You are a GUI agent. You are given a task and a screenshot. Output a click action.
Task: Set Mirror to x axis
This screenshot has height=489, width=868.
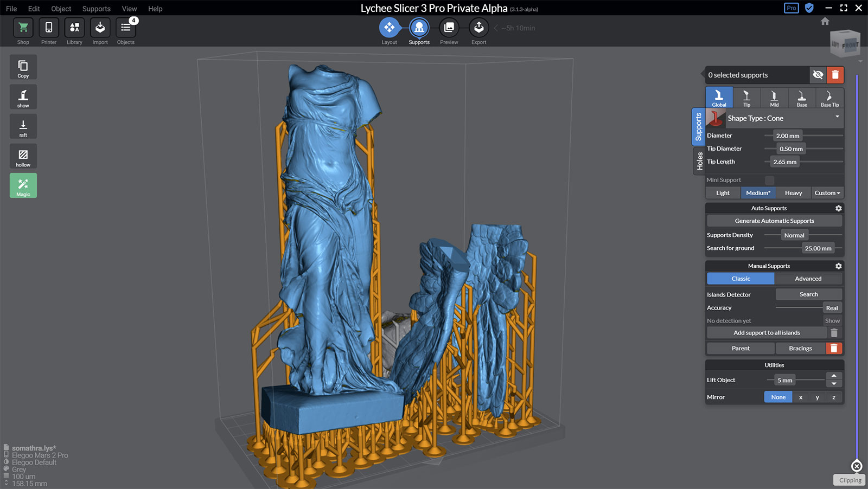pyautogui.click(x=801, y=397)
